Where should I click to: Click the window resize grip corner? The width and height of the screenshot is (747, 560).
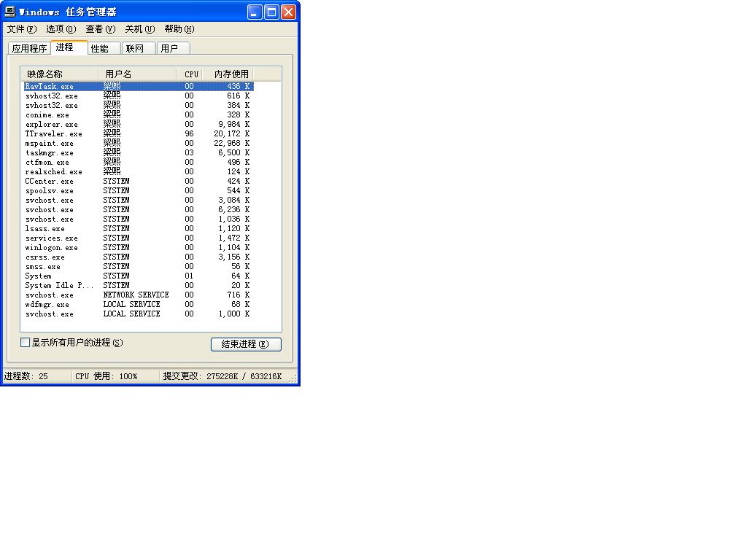(x=293, y=378)
